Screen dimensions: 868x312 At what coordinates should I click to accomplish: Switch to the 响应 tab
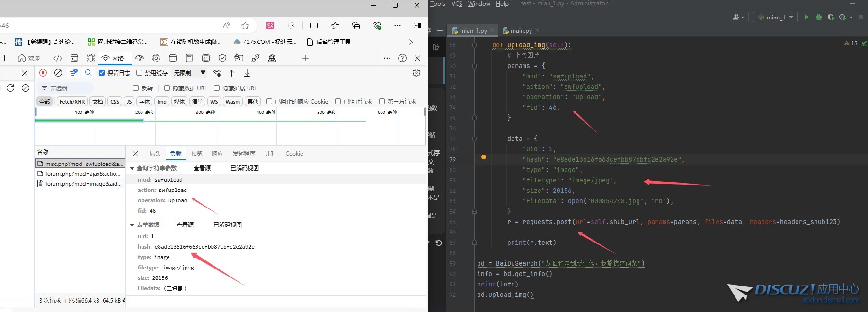[x=217, y=154]
